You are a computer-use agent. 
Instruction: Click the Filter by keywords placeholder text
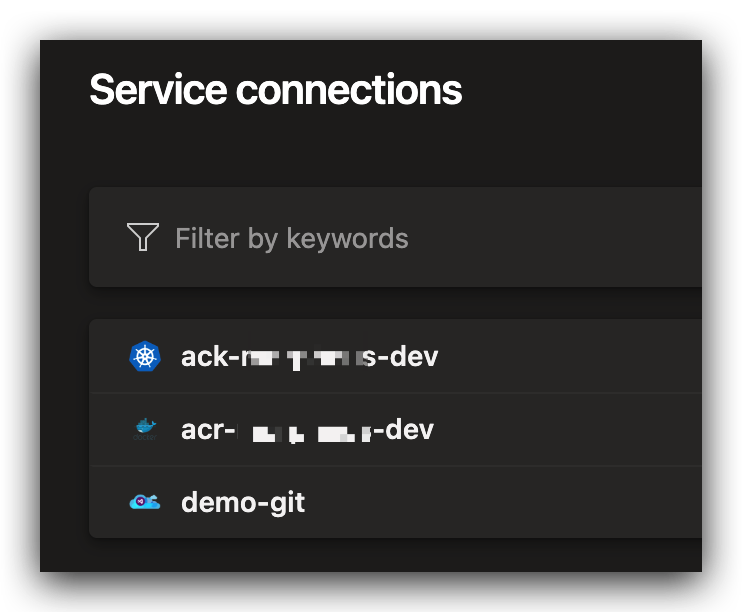pyautogui.click(x=291, y=238)
